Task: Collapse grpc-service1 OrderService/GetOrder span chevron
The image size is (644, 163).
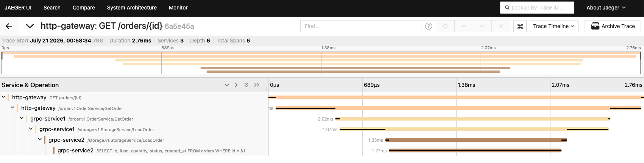Action: coord(22,118)
